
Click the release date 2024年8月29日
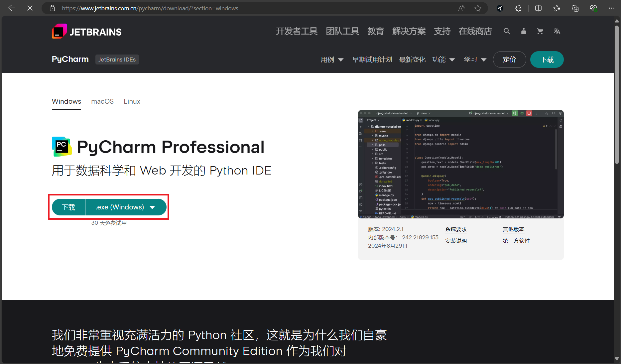click(x=388, y=246)
